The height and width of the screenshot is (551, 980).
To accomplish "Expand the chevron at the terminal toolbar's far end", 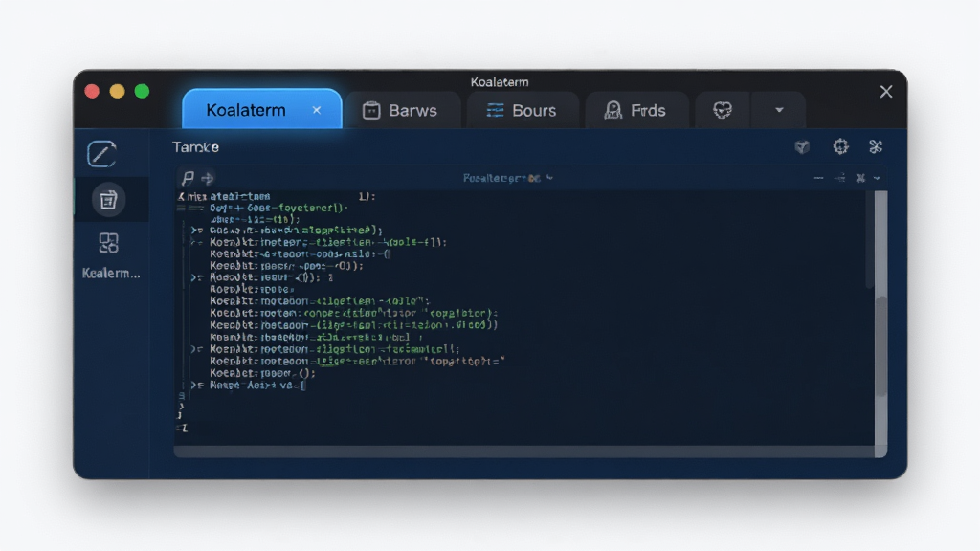I will 877,178.
